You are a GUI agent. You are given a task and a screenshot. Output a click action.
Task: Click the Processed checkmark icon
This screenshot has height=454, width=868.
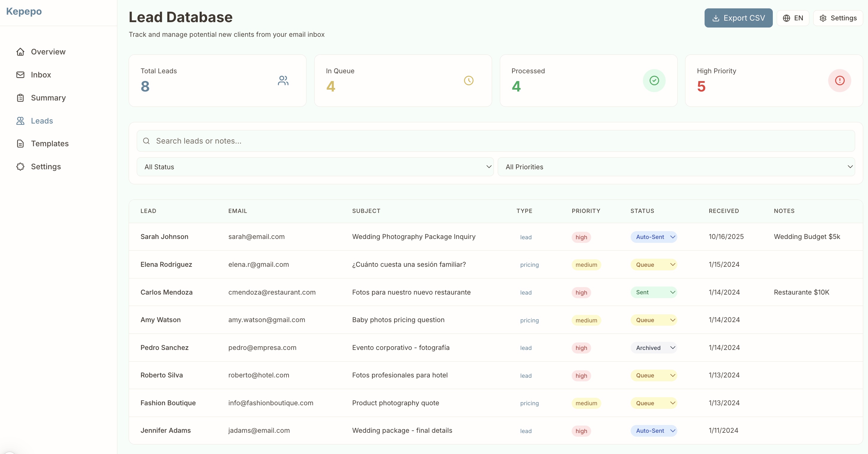point(654,80)
